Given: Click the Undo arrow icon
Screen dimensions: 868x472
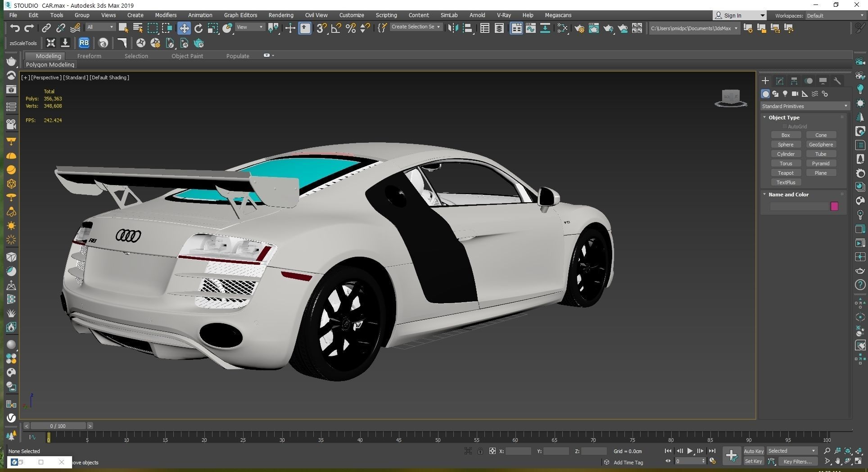Looking at the screenshot, I should (15, 28).
